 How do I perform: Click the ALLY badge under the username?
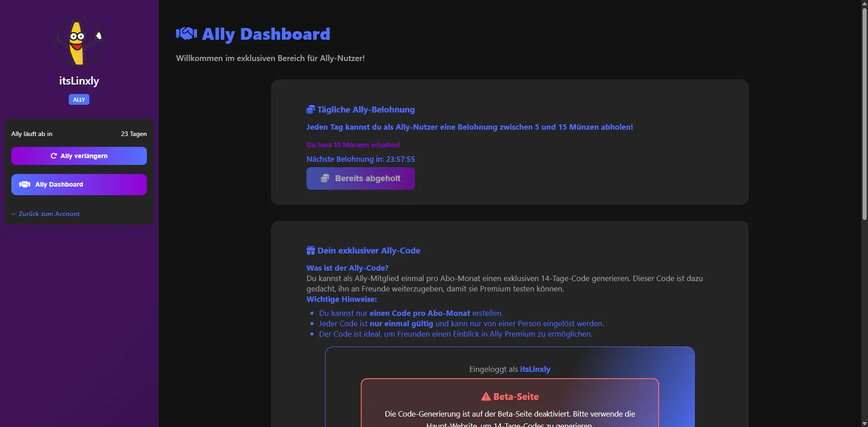coord(79,99)
